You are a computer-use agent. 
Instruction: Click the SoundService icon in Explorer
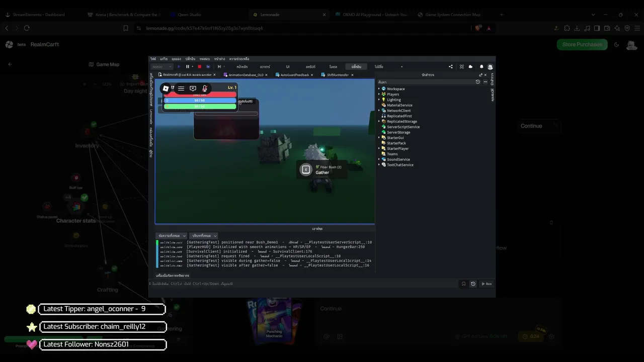(383, 159)
